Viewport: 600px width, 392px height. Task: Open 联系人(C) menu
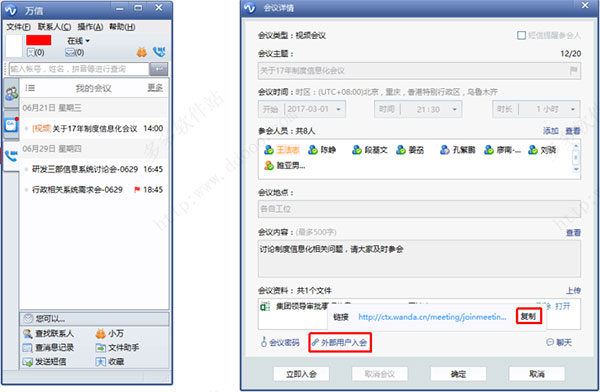tap(54, 27)
